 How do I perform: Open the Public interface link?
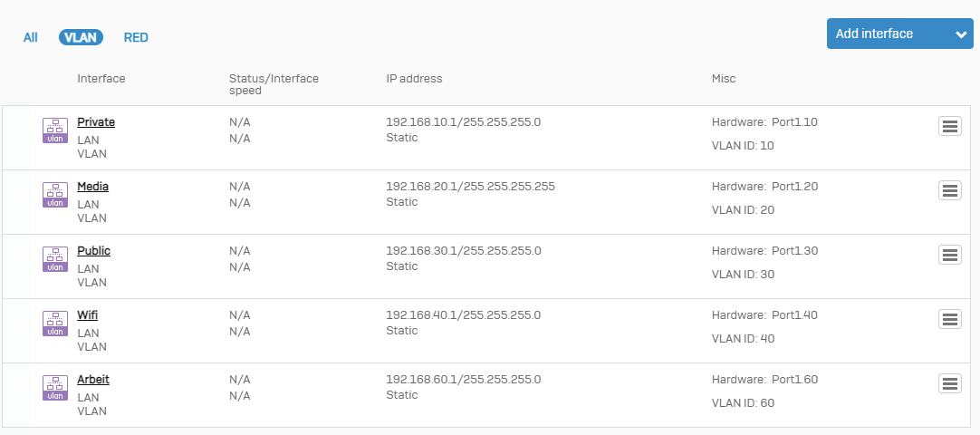(x=94, y=251)
